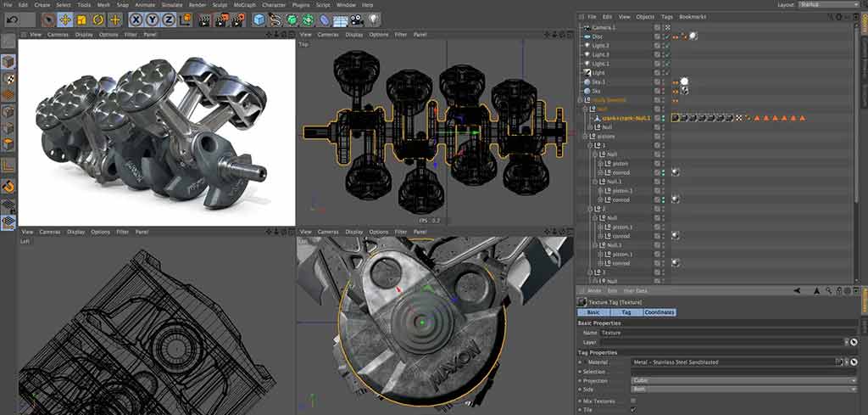Toggle visibility dots of crank object row
This screenshot has height=415, width=868.
pyautogui.click(x=664, y=118)
